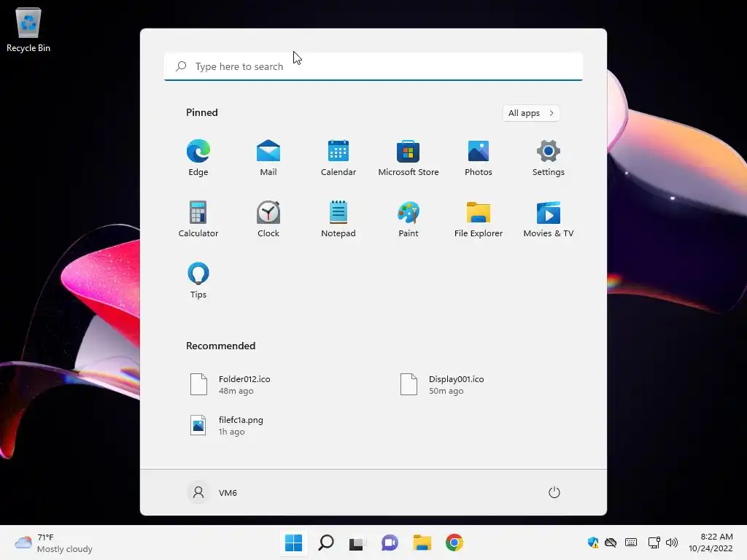Screen dimensions: 747x560
Task: Launch Google Chrome from the taskbar
Action: click(x=454, y=542)
